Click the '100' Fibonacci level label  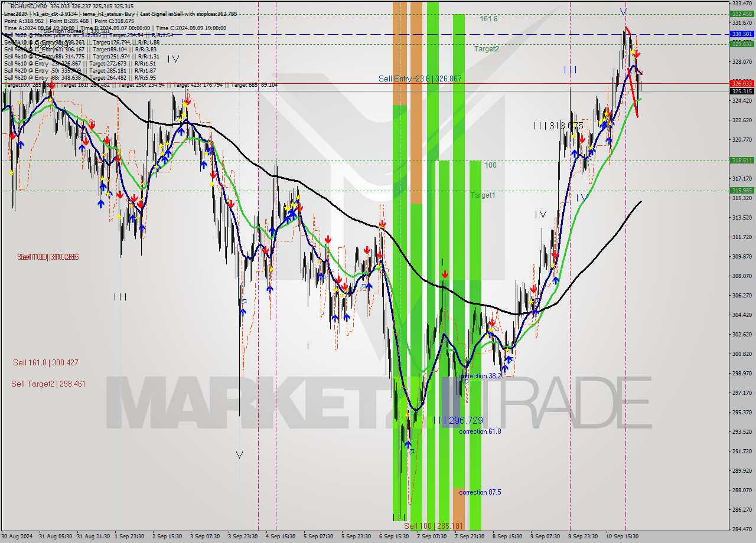pos(490,165)
